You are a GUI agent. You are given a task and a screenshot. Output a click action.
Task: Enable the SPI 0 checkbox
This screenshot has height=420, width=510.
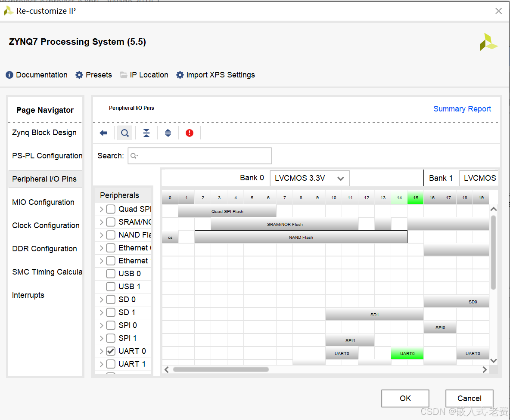point(111,325)
